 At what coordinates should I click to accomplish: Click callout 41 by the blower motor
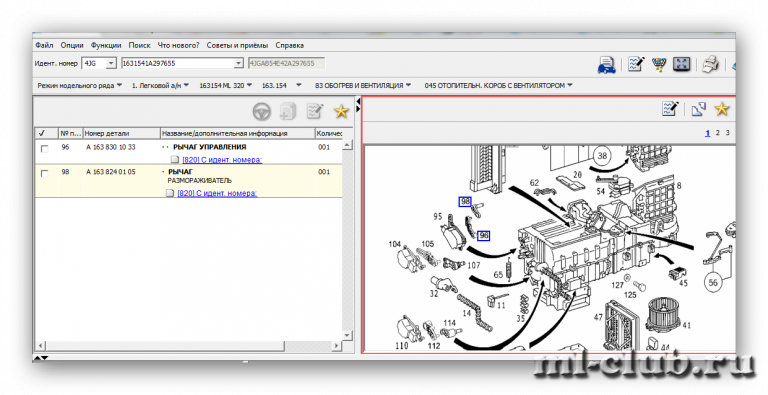[x=687, y=325]
